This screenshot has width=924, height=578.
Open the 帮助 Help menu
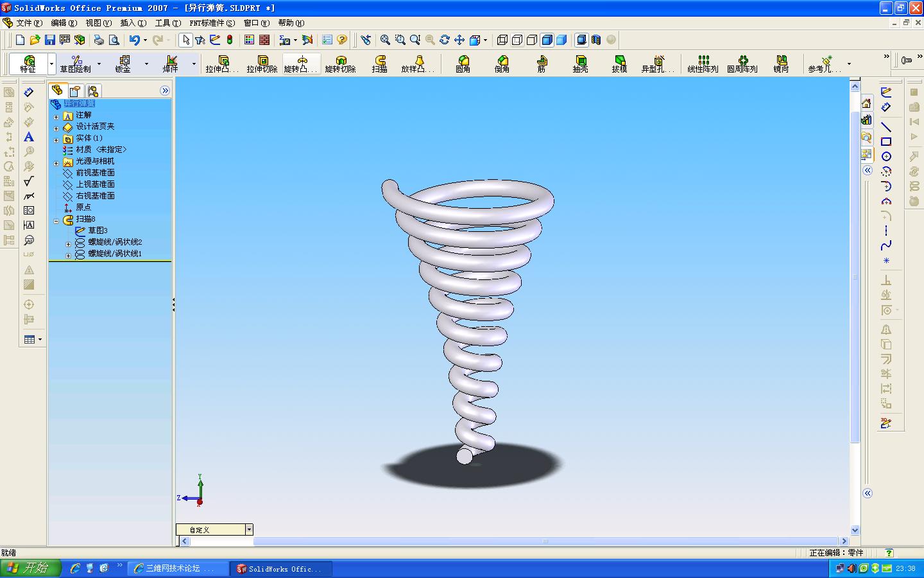click(291, 23)
